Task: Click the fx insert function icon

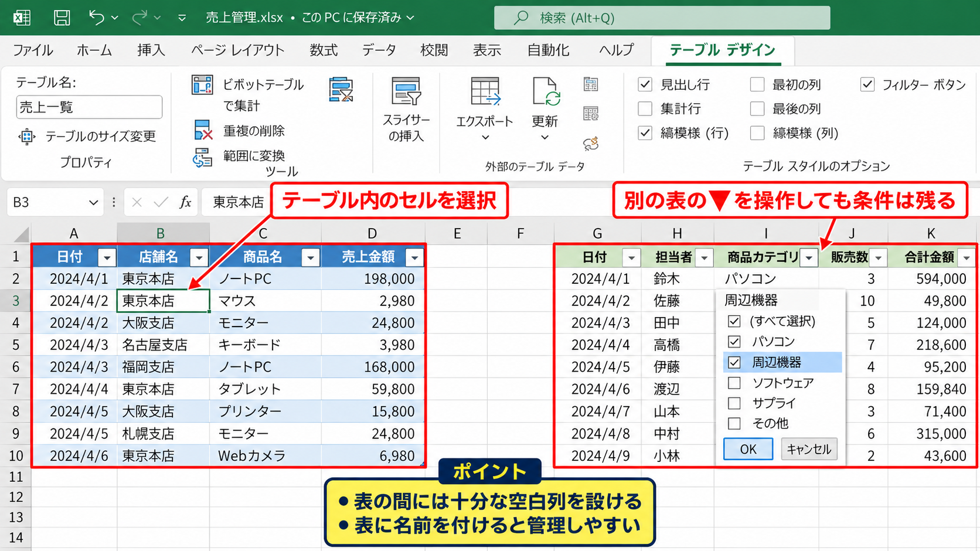Action: pyautogui.click(x=186, y=202)
